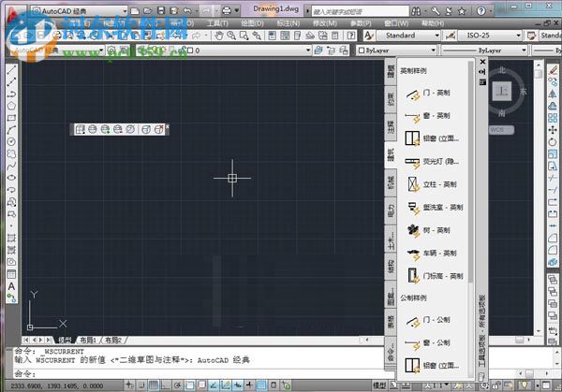Click the Zoom Window icon
The height and width of the screenshot is (392, 562).
pyautogui.click(x=244, y=35)
